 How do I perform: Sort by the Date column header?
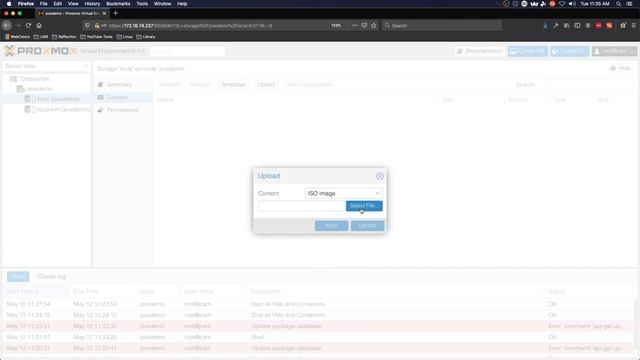[x=448, y=100]
